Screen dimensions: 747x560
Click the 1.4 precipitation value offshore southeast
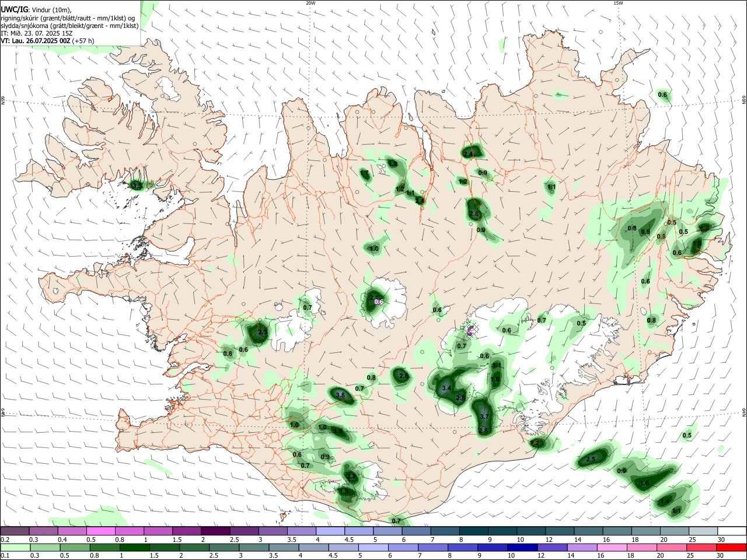pos(665,502)
